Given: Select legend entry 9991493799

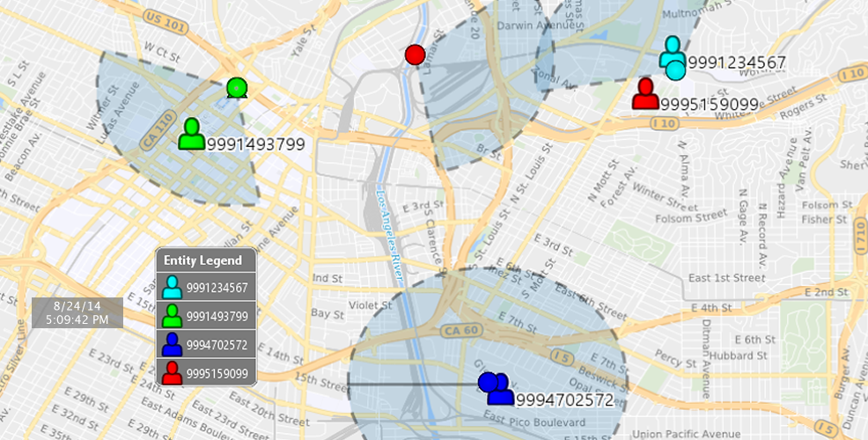Looking at the screenshot, I should coord(206,317).
